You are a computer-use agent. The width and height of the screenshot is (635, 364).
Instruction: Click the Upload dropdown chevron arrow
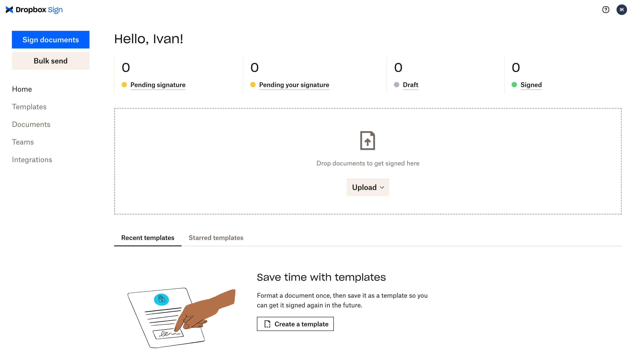click(x=382, y=187)
